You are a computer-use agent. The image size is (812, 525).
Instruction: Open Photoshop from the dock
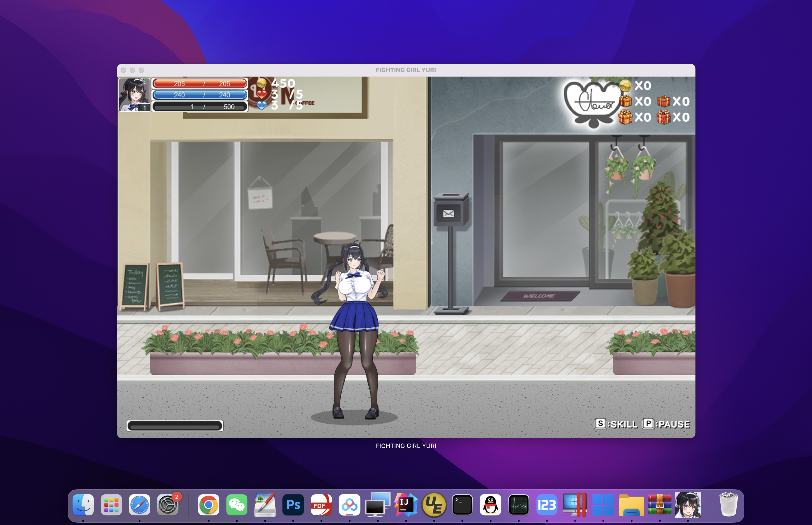[293, 505]
